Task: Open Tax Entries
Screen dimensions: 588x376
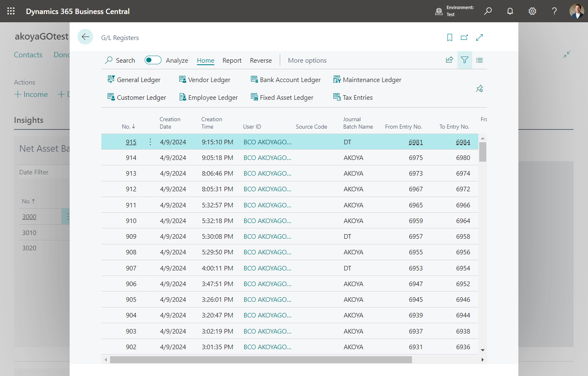Action: pyautogui.click(x=353, y=97)
